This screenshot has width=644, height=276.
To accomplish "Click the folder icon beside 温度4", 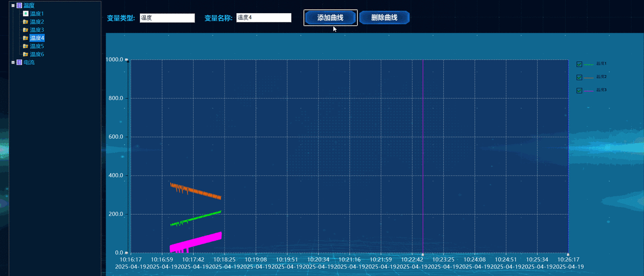I will (25, 38).
